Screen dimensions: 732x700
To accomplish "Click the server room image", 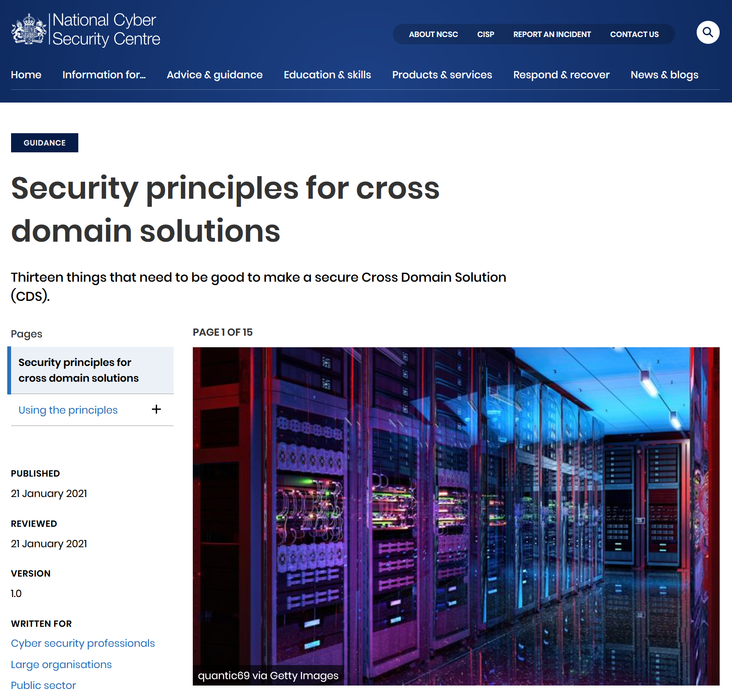I will click(x=456, y=516).
